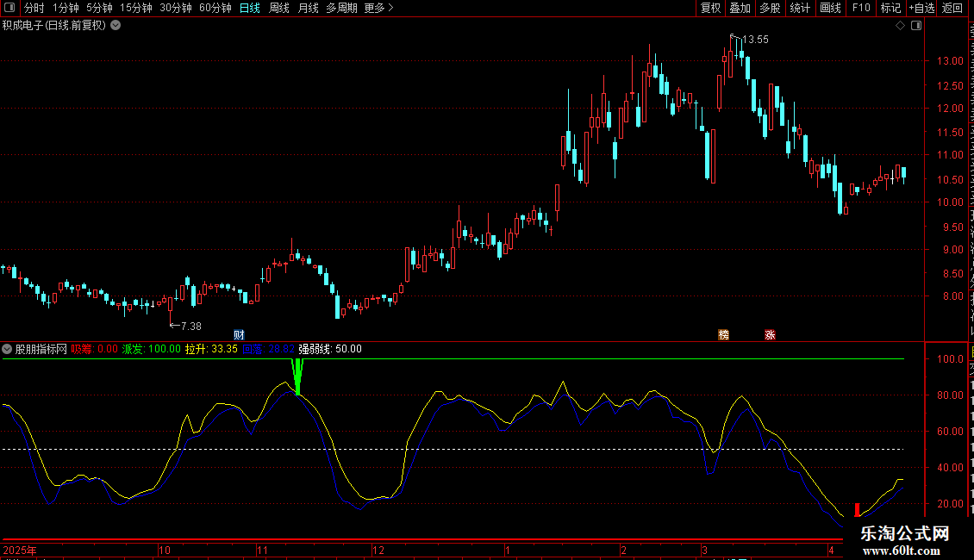Click month 2 on time axis
The image size is (974, 560).
pos(624,550)
